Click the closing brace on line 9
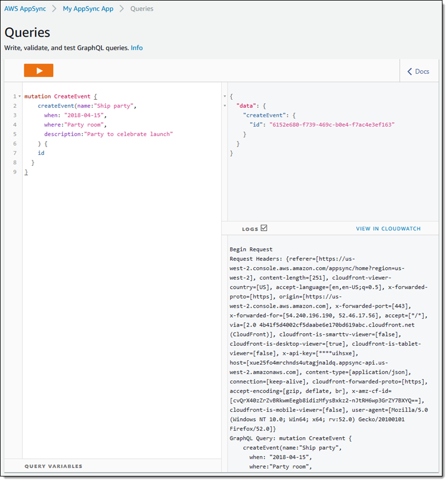Viewport: 448px width, 482px height. click(x=26, y=172)
